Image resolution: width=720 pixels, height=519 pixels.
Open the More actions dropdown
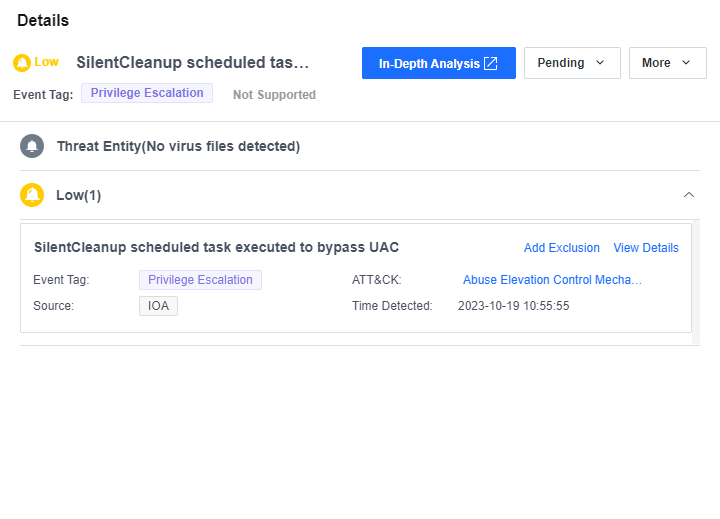(x=667, y=63)
